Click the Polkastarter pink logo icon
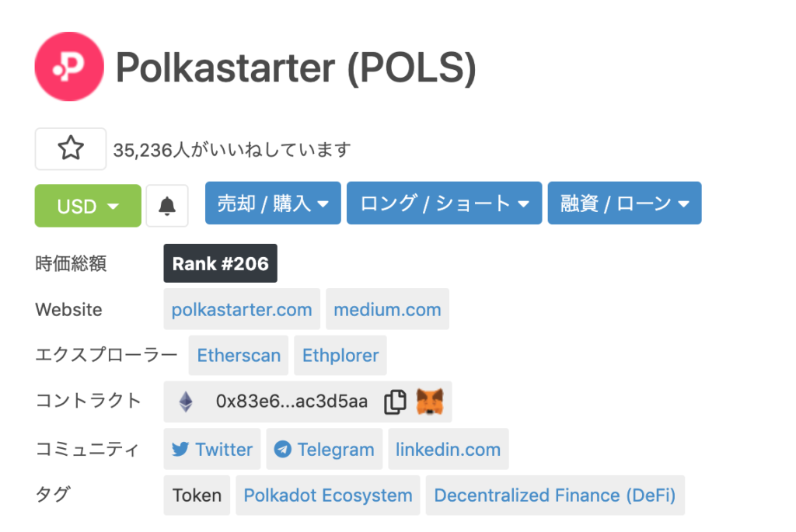This screenshot has width=796, height=532. [69, 67]
